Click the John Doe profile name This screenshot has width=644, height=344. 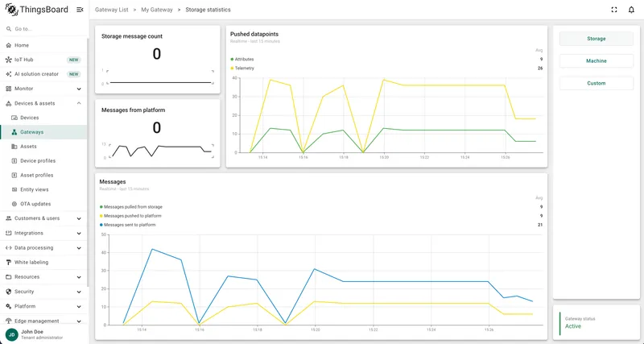click(x=32, y=332)
